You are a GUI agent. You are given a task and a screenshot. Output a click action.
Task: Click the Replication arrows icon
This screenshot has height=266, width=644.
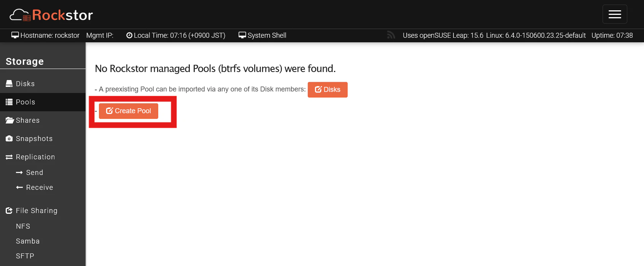click(9, 157)
